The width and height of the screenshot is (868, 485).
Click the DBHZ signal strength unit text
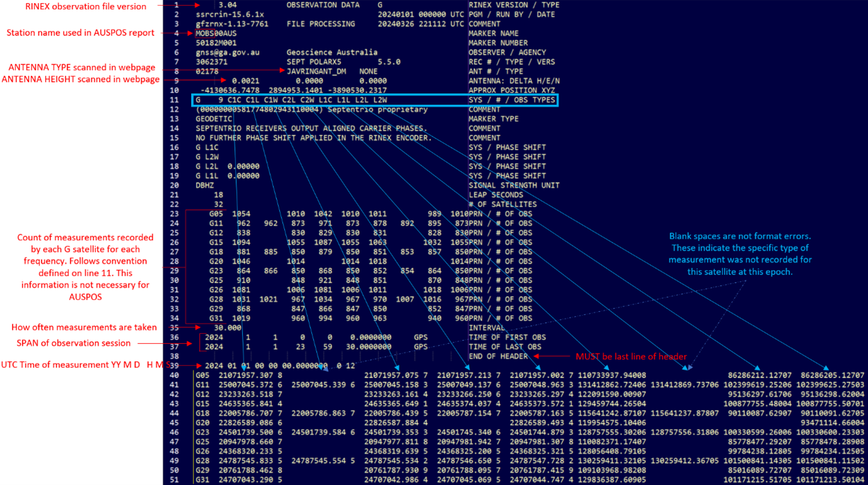[x=206, y=185]
